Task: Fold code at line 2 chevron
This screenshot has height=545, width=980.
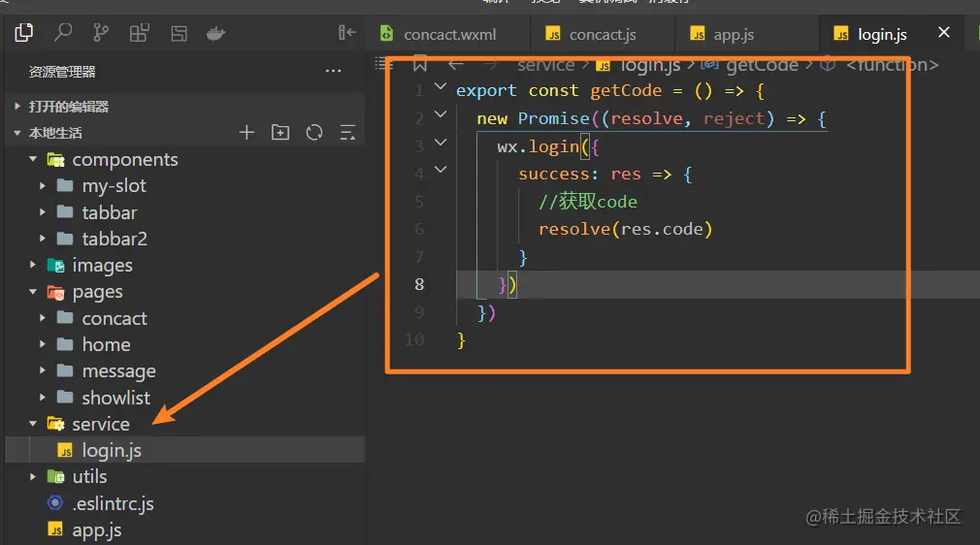Action: (x=441, y=113)
